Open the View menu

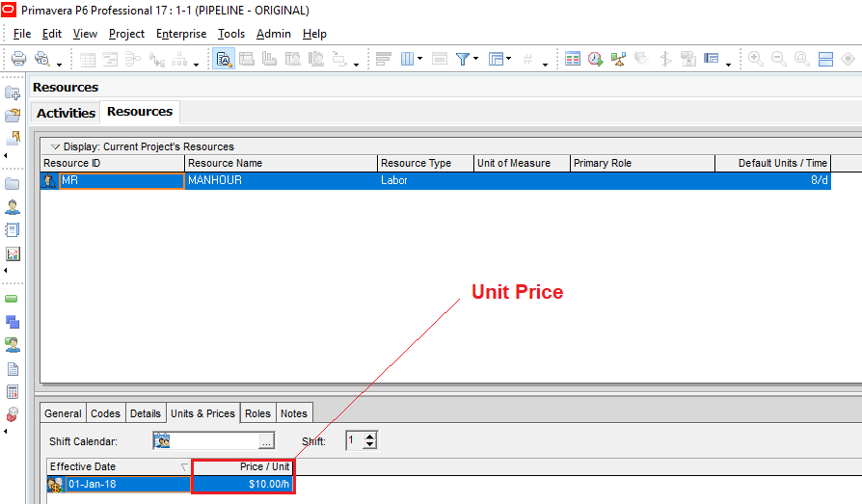tap(85, 34)
